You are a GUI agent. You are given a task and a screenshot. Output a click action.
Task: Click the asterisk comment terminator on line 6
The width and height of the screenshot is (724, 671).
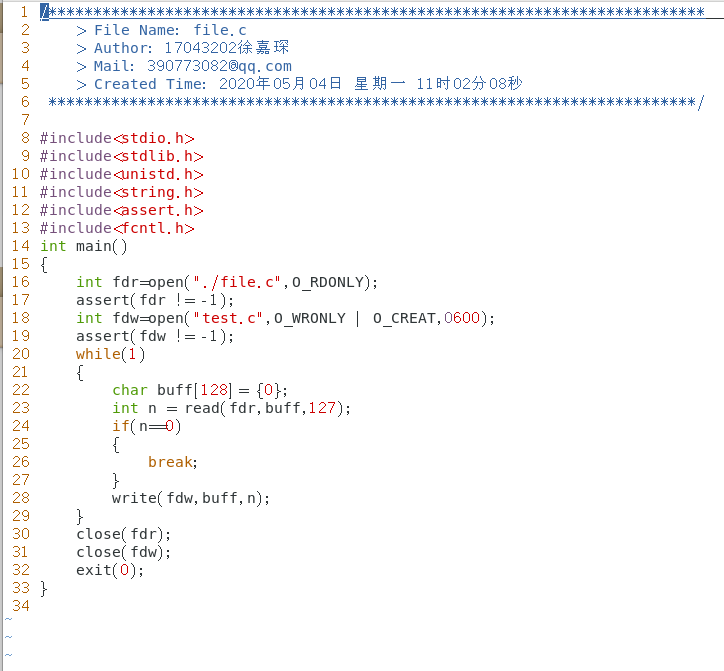pyautogui.click(x=376, y=102)
